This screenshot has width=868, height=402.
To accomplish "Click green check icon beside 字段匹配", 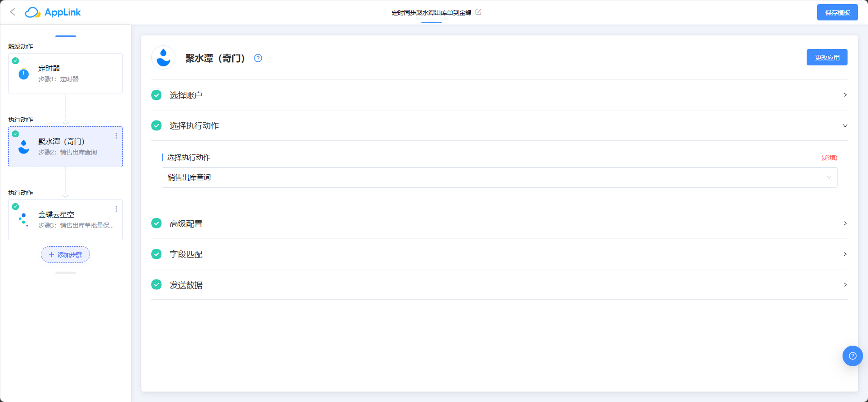I will click(156, 254).
